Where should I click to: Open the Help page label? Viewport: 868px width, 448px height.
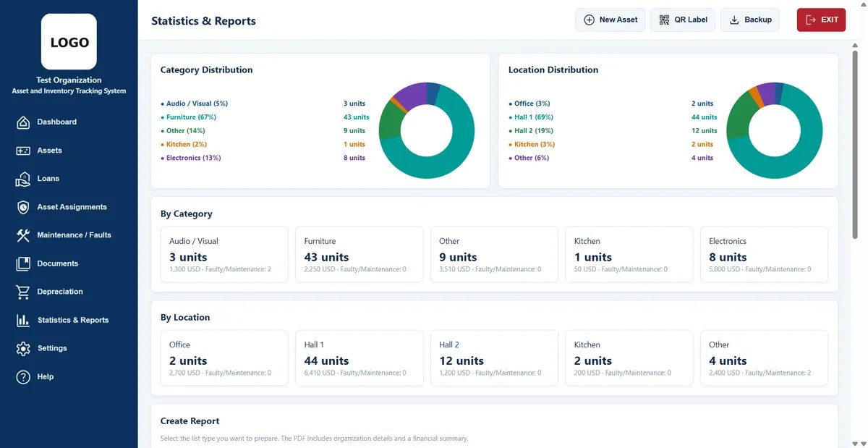point(46,376)
